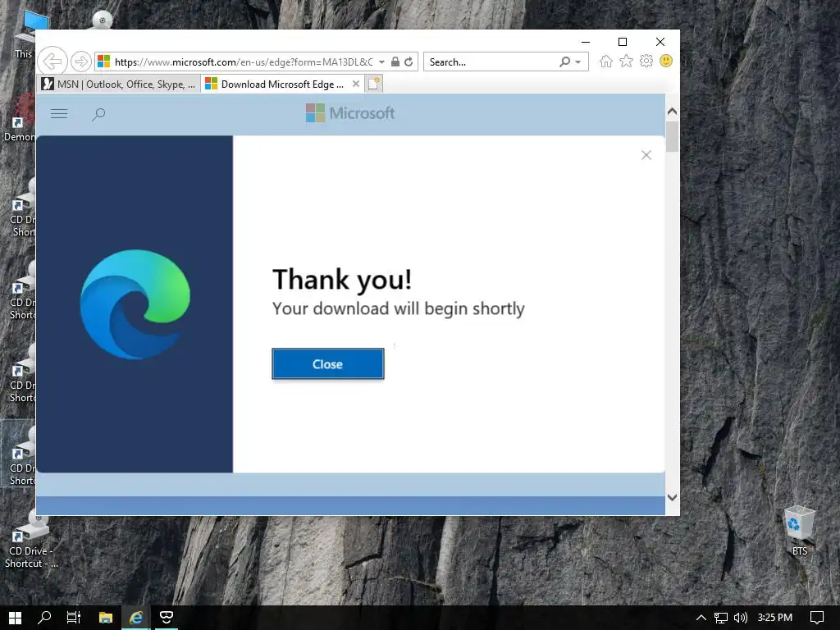This screenshot has height=630, width=840.
Task: Open the search provider dropdown arrow
Action: pyautogui.click(x=578, y=62)
